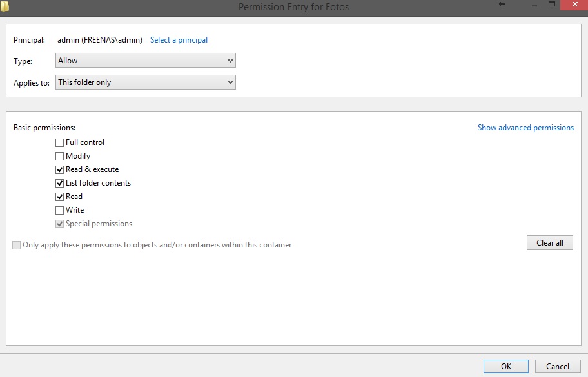588x377 pixels.
Task: Click the Type: label
Action: click(23, 61)
